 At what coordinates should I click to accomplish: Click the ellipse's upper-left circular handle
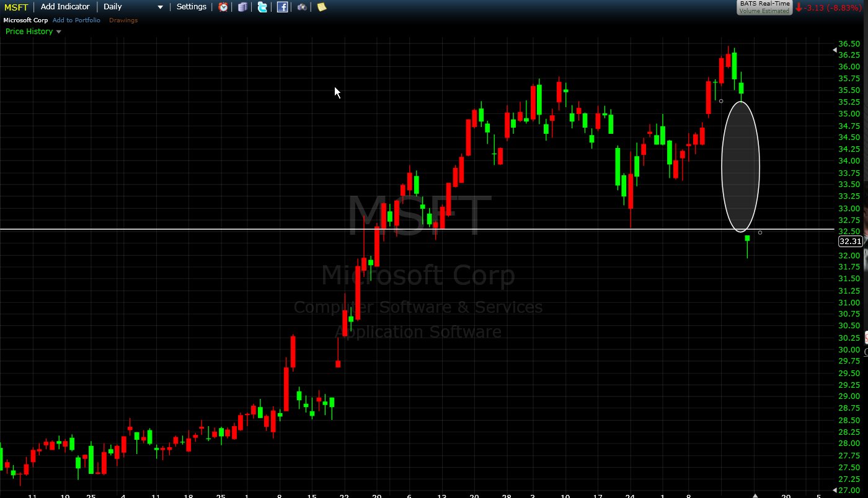pos(721,101)
